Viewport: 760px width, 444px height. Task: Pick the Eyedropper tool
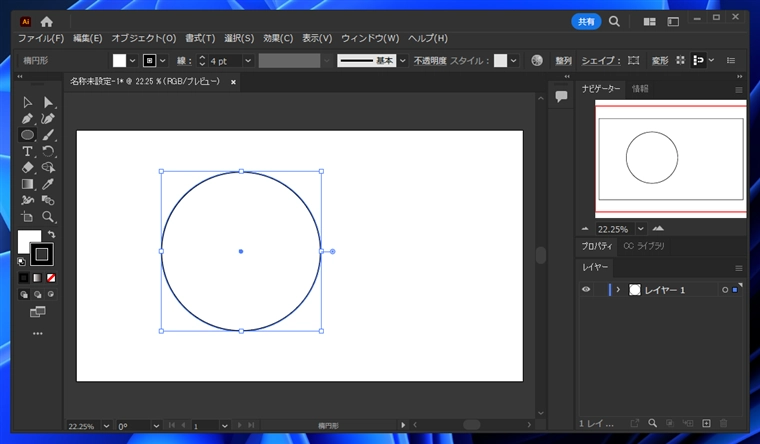48,184
